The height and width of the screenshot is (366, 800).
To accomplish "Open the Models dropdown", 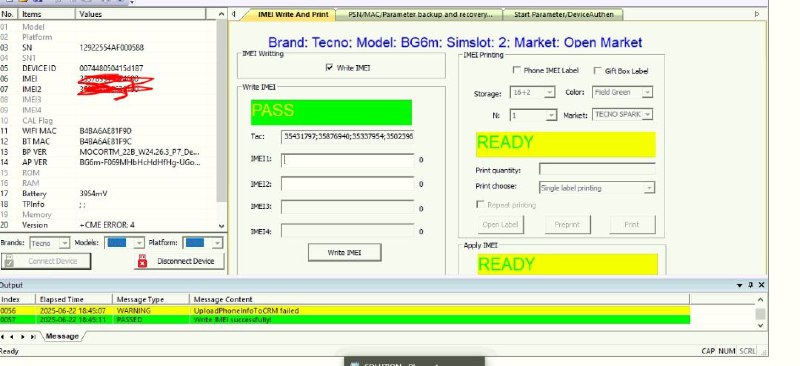I will pos(139,243).
